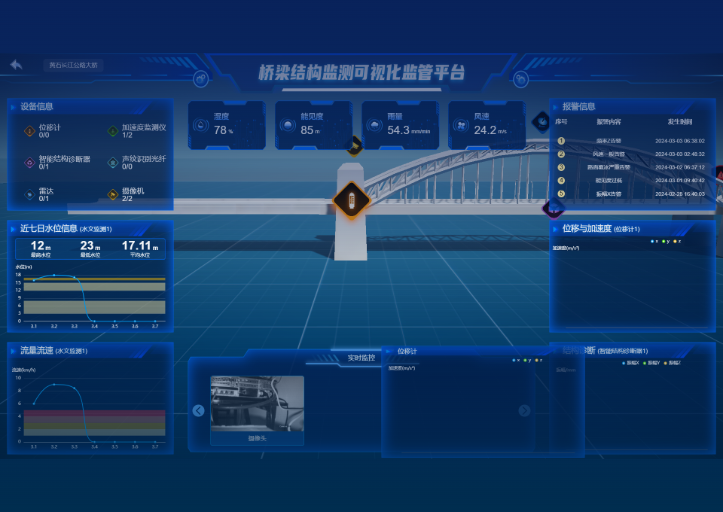Click the 17.11 m 平均水位 value
The image size is (723, 512).
(140, 245)
